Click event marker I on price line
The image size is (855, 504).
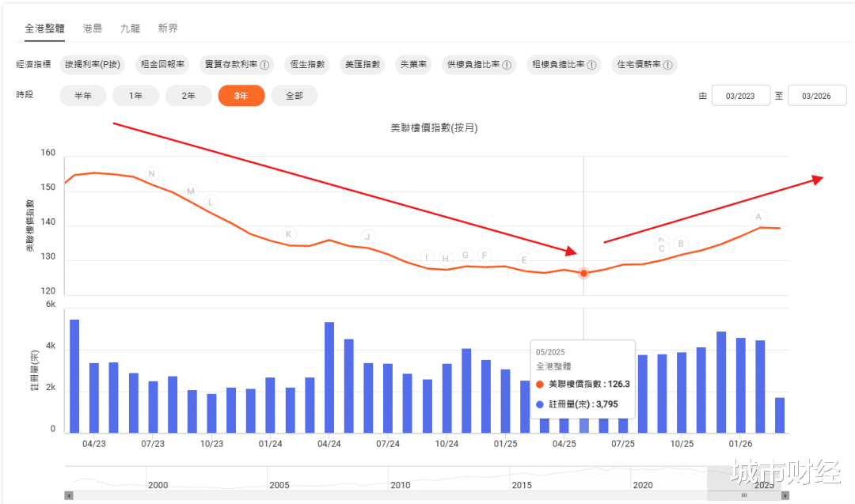[x=427, y=258]
